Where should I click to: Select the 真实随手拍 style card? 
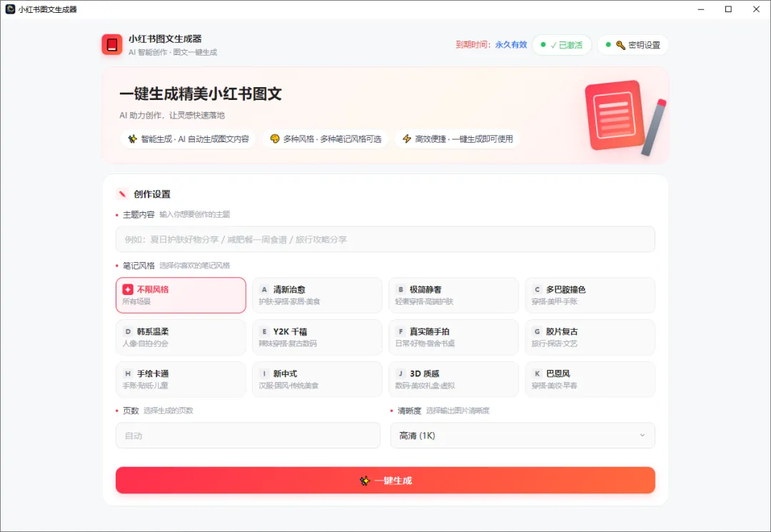pyautogui.click(x=453, y=337)
